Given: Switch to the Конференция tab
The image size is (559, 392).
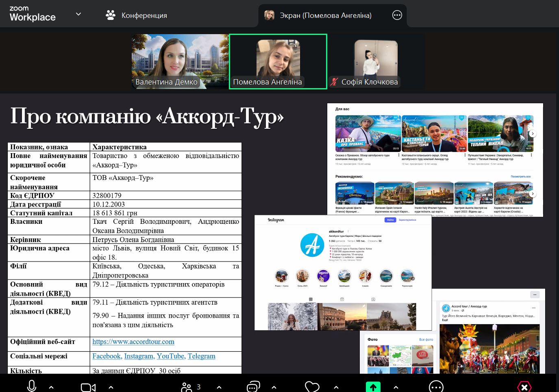Looking at the screenshot, I should point(136,15).
